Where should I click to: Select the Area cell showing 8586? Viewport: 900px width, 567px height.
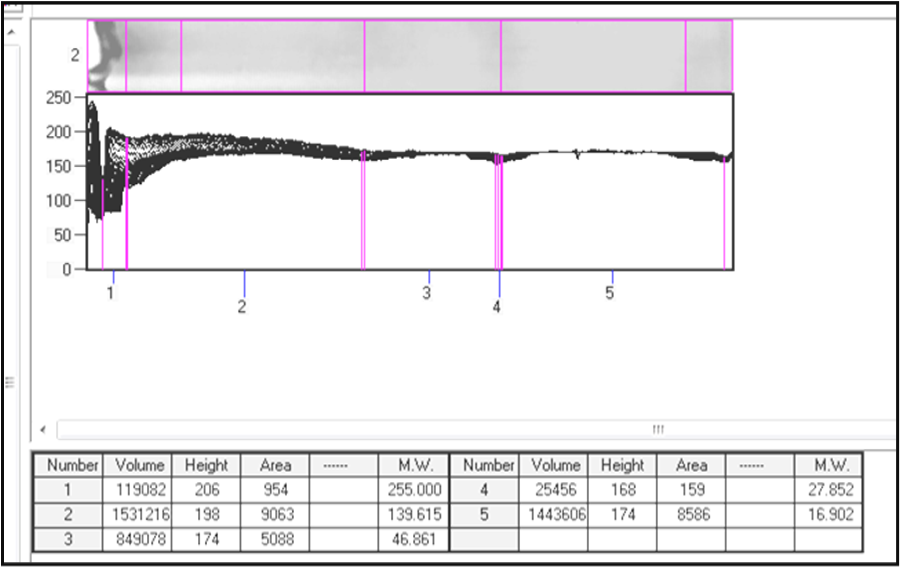click(x=691, y=514)
